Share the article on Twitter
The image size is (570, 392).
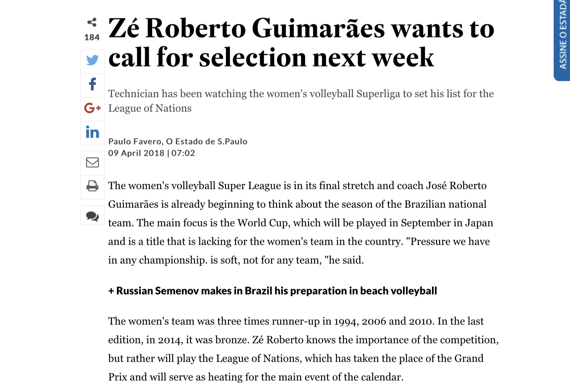[92, 60]
